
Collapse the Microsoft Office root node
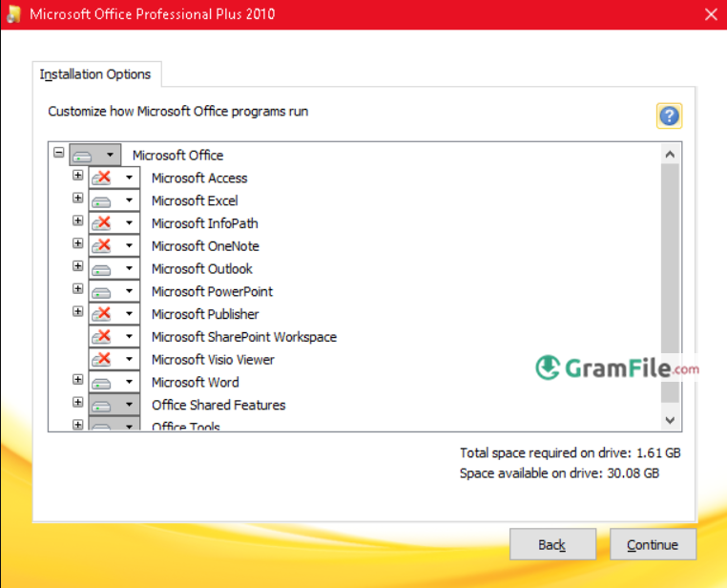click(58, 153)
